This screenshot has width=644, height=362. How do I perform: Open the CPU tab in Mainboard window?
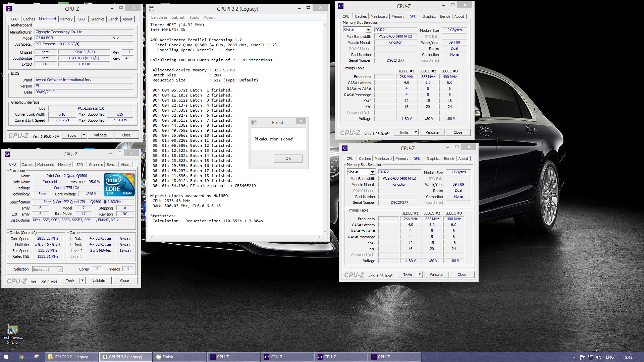pyautogui.click(x=14, y=19)
